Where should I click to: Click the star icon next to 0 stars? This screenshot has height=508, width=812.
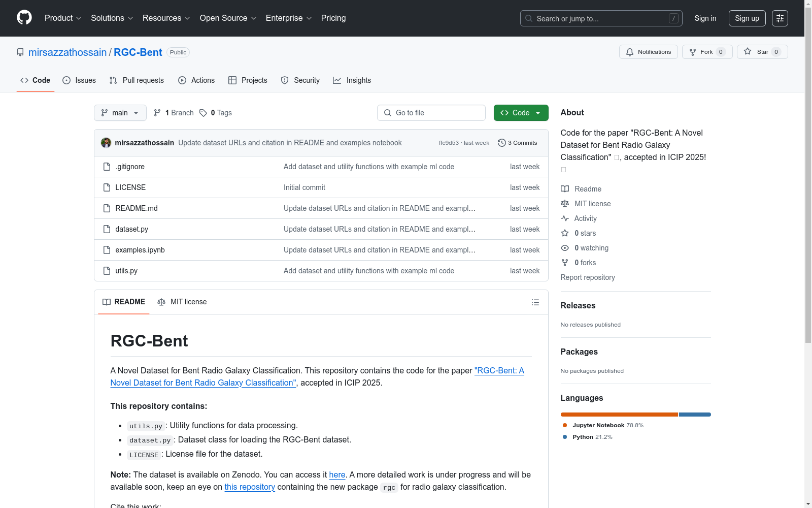(x=565, y=233)
